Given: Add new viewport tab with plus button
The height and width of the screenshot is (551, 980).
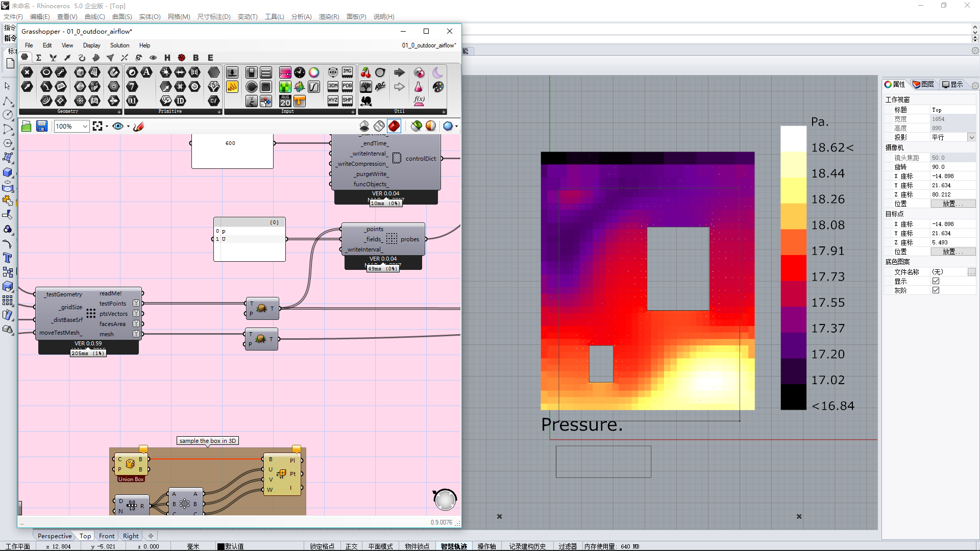Looking at the screenshot, I should [x=151, y=536].
